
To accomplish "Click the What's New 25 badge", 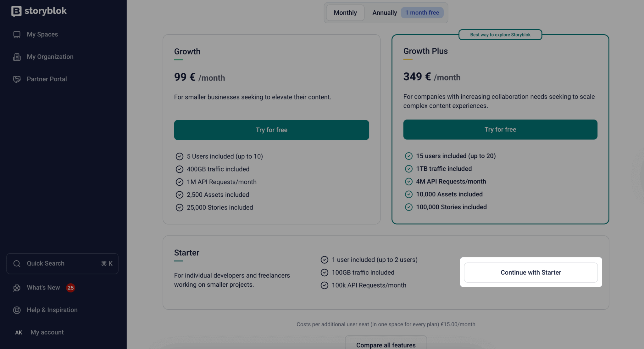I will point(70,288).
